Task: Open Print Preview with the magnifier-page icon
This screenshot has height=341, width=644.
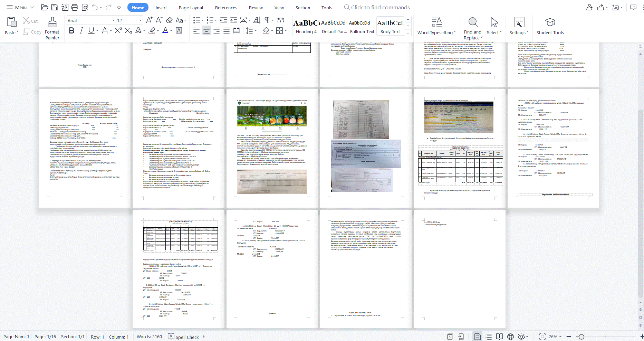Action: 85,7
